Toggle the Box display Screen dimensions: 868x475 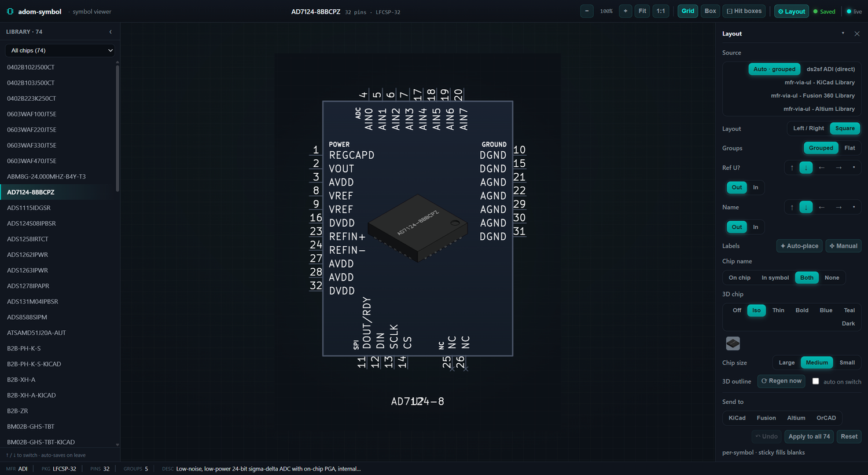[711, 11]
